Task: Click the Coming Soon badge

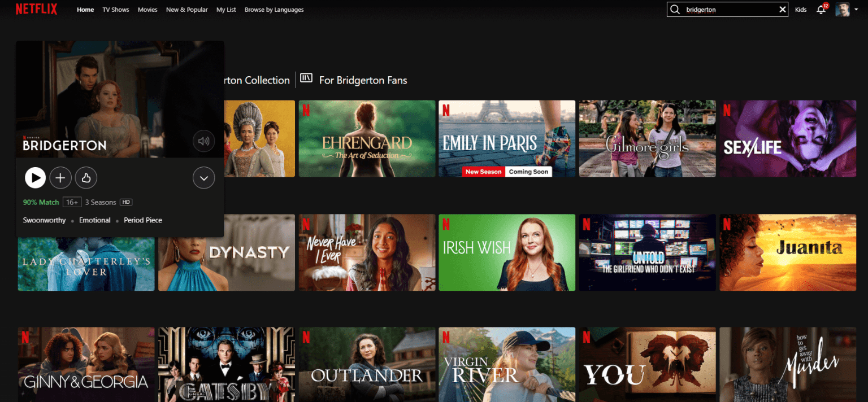Action: click(x=528, y=172)
